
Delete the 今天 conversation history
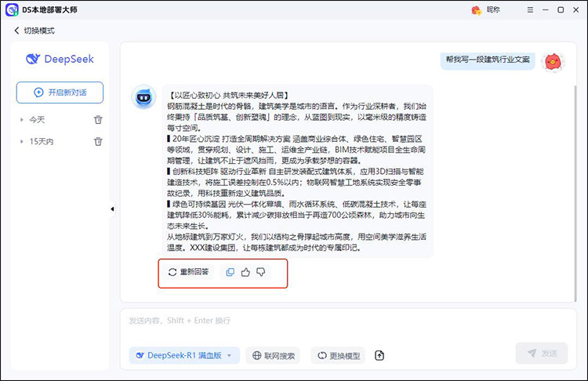[98, 120]
